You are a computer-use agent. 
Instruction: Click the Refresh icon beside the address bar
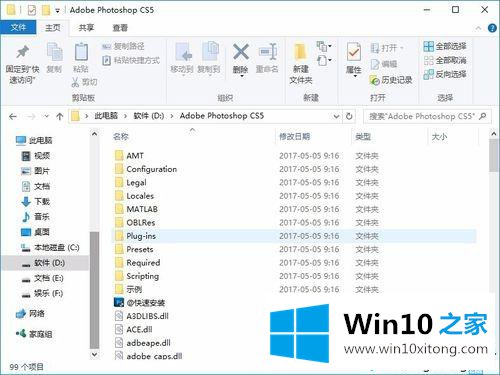tap(349, 116)
